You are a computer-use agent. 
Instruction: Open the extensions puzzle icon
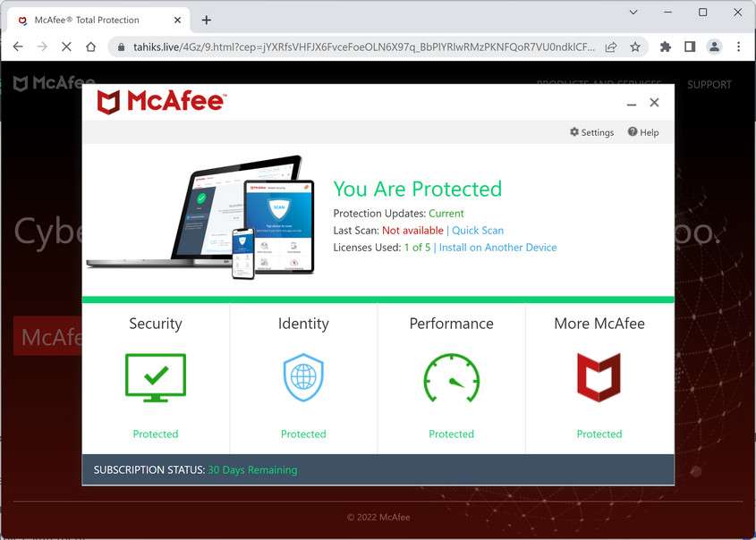pos(666,46)
